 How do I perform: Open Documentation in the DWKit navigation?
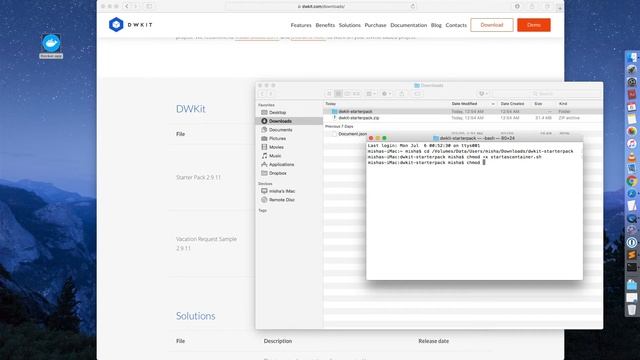(x=409, y=25)
